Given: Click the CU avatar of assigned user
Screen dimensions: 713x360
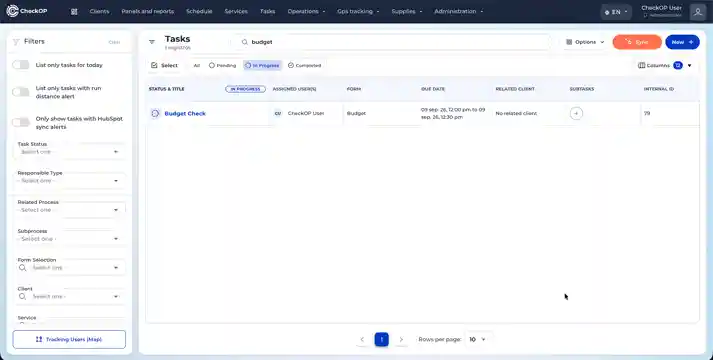Looking at the screenshot, I should pyautogui.click(x=278, y=113).
